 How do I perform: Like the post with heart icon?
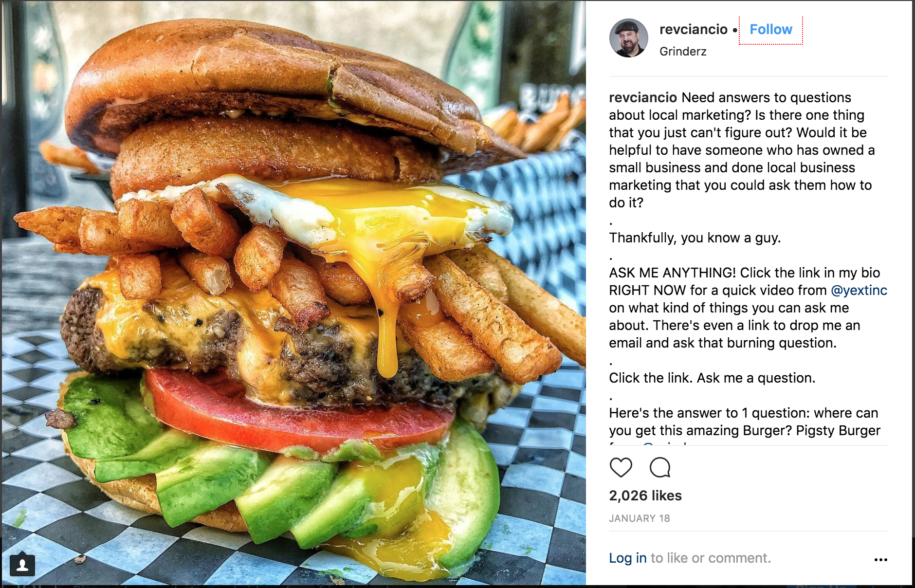point(621,467)
